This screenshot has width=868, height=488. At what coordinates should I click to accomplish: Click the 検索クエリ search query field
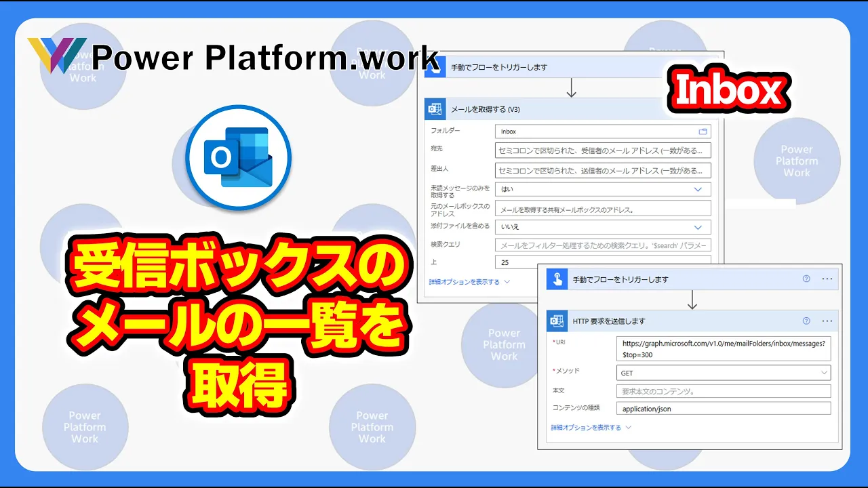[603, 245]
